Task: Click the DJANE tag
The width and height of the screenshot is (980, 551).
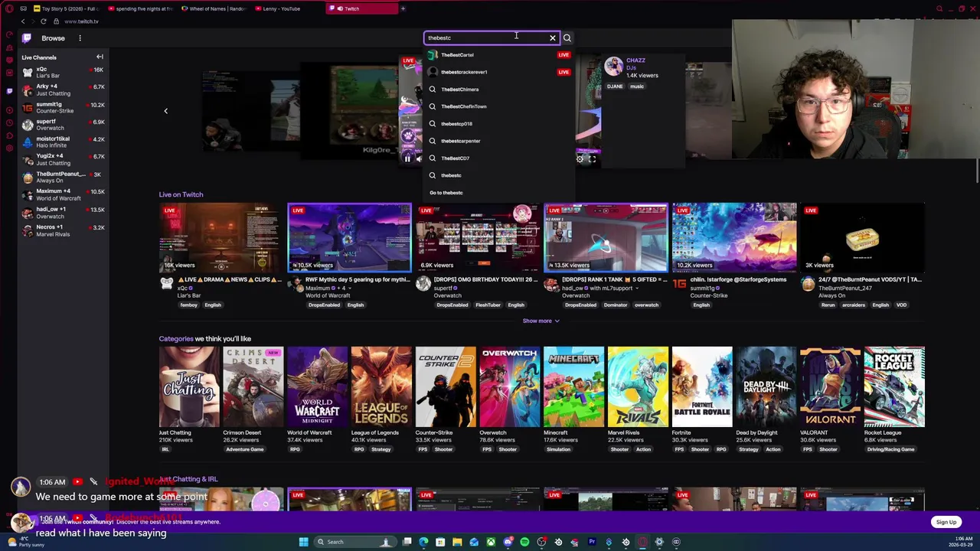Action: click(x=615, y=86)
